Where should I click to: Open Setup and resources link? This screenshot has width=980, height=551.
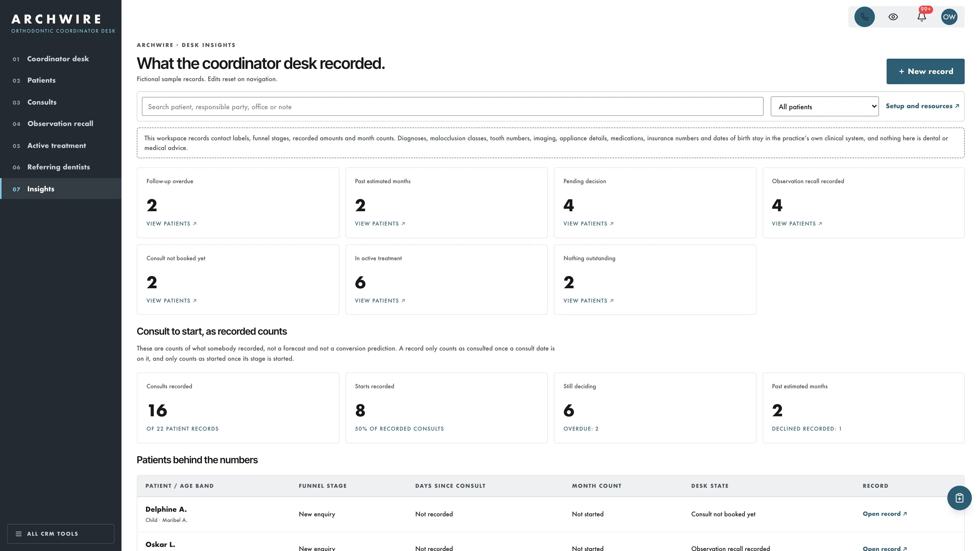tap(922, 106)
